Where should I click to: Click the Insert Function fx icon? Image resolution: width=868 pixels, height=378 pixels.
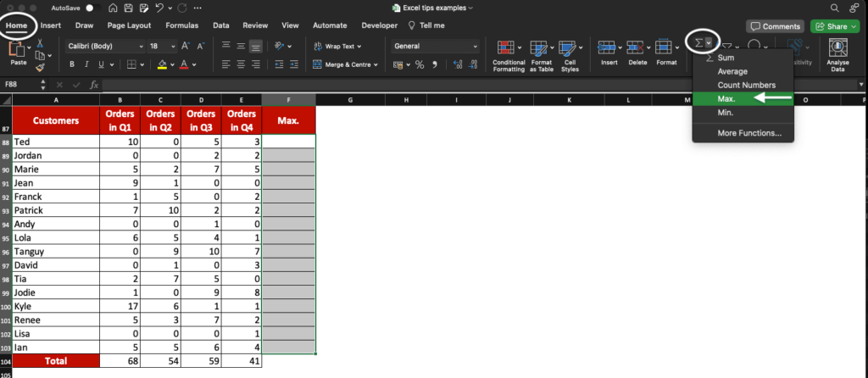[x=94, y=85]
